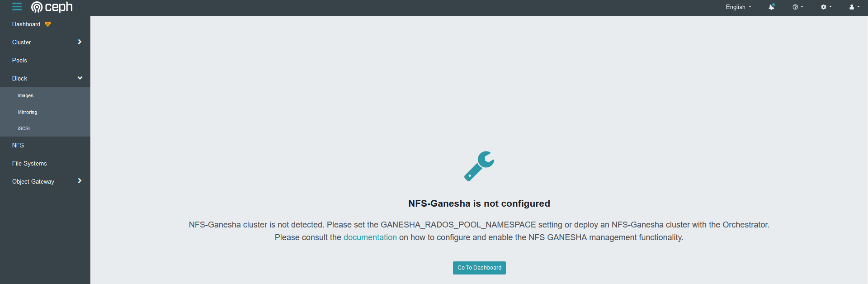
Task: Open the English language dropdown
Action: [x=739, y=7]
